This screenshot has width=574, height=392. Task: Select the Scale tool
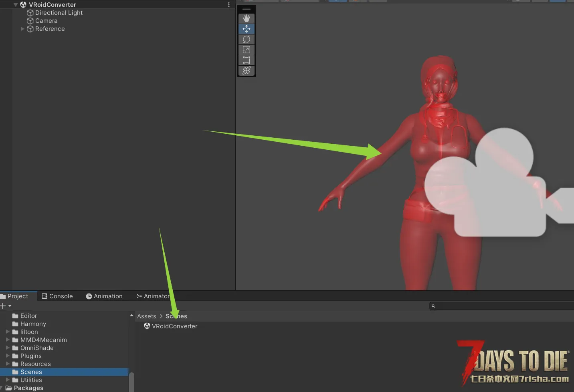(x=247, y=50)
